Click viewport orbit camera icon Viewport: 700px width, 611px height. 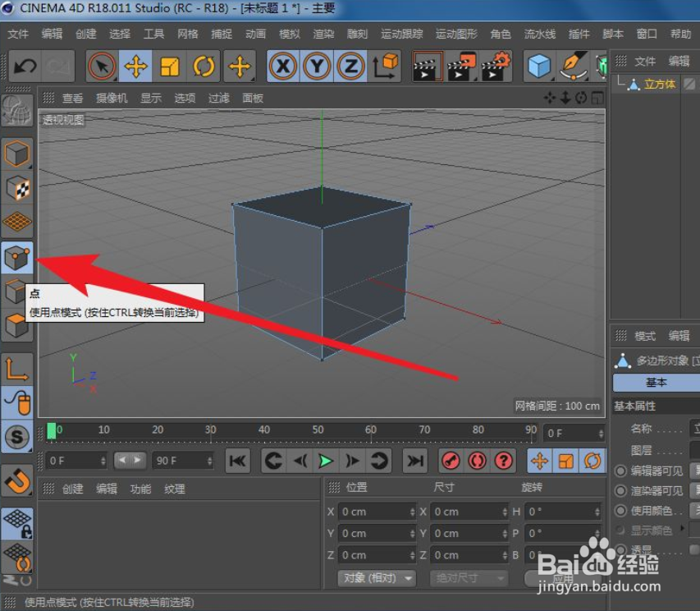tap(581, 98)
